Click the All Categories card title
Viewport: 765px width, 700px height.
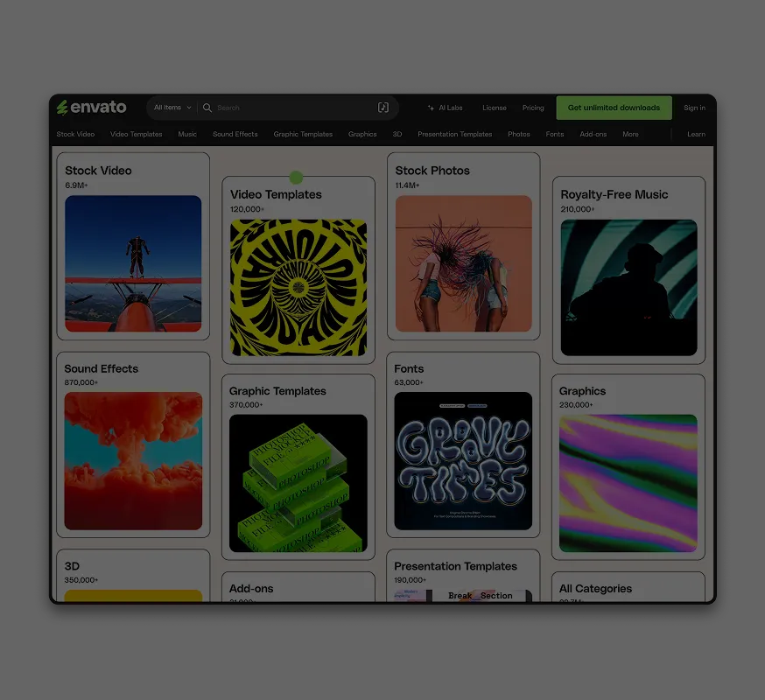click(x=595, y=589)
